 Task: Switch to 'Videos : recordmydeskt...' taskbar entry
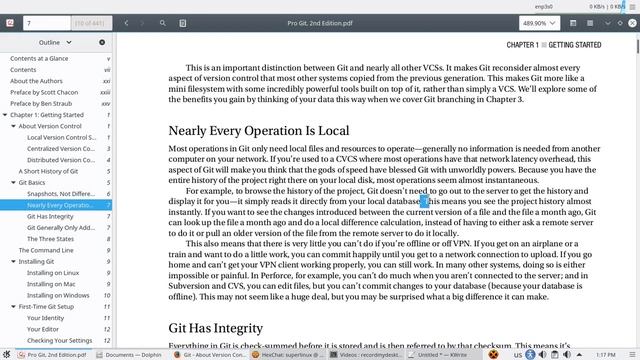tap(366, 355)
